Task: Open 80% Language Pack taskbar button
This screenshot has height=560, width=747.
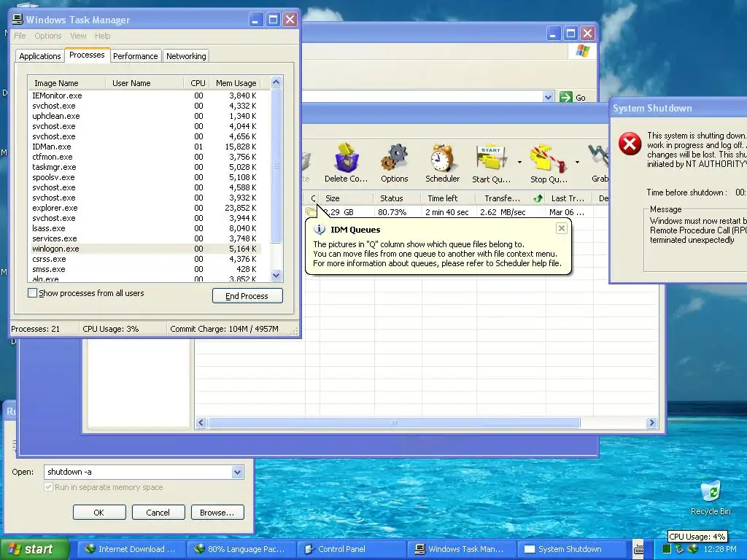Action: (x=240, y=549)
